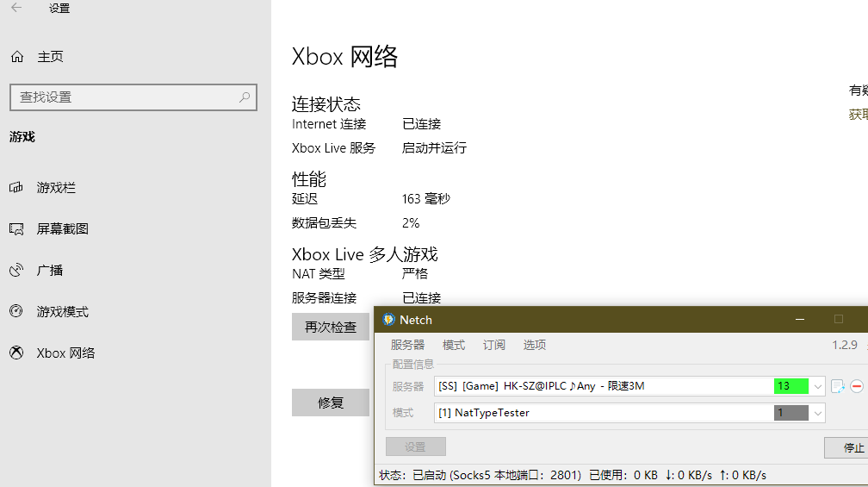
Task: Click the NAT 类型 严格 value
Action: pos(415,274)
